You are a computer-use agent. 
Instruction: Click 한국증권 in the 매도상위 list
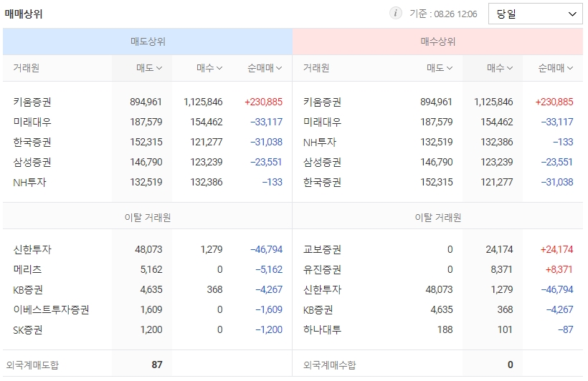click(32, 143)
